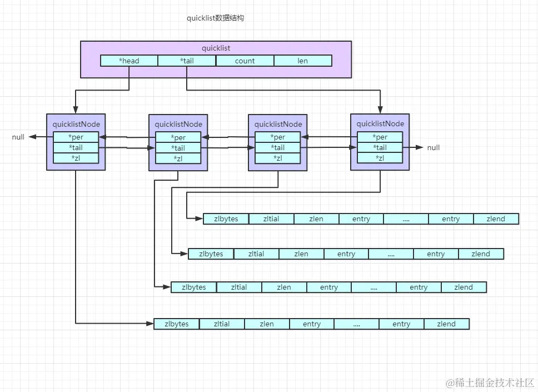
Task: Select *tail in the leftmost quicklistNode
Action: tap(76, 147)
